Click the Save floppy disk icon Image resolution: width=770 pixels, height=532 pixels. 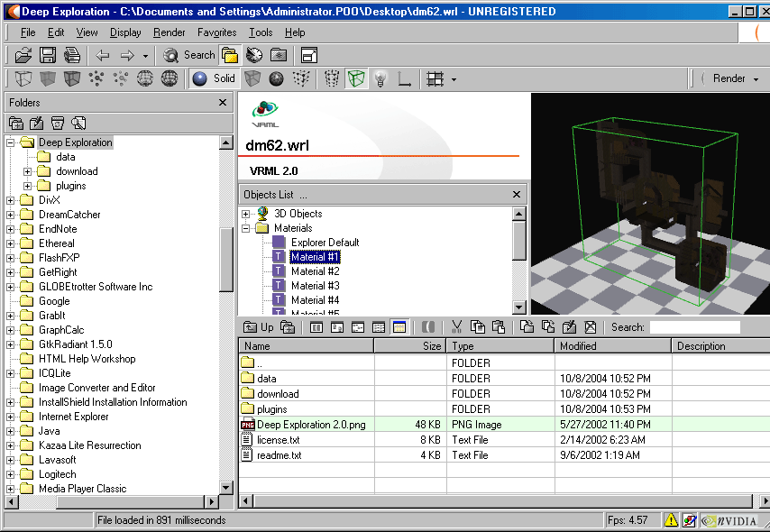48,55
